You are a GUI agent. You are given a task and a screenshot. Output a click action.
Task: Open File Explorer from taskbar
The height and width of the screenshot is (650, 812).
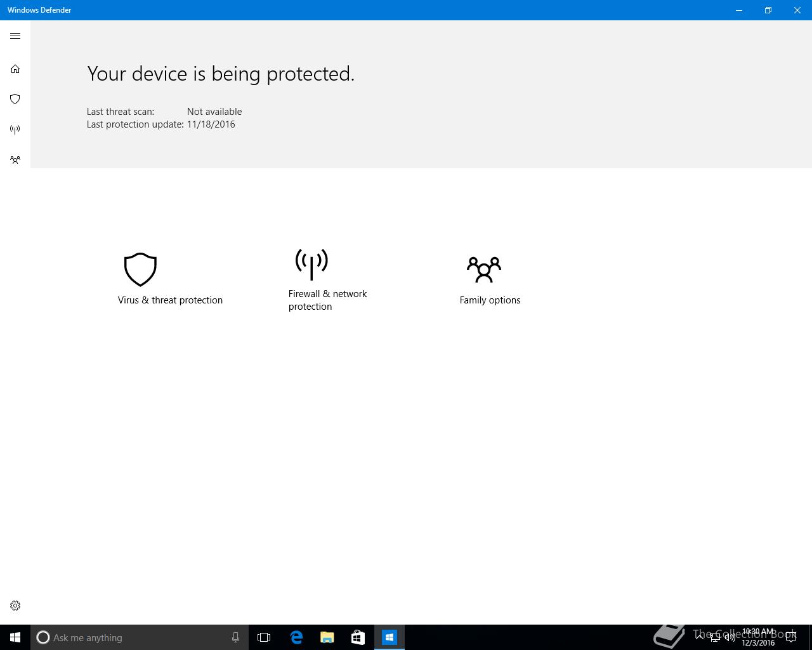point(327,637)
